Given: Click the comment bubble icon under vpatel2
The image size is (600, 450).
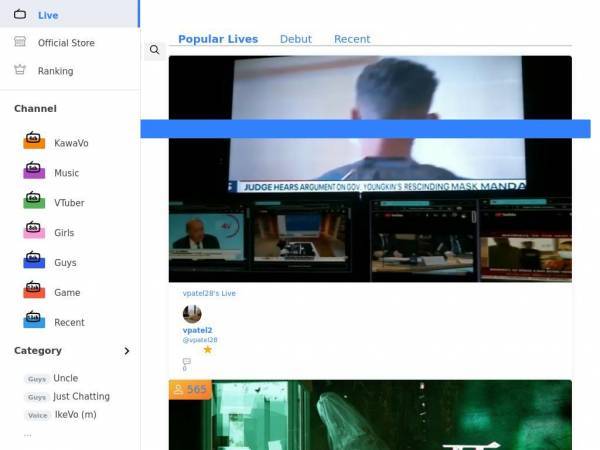Looking at the screenshot, I should pos(187,361).
